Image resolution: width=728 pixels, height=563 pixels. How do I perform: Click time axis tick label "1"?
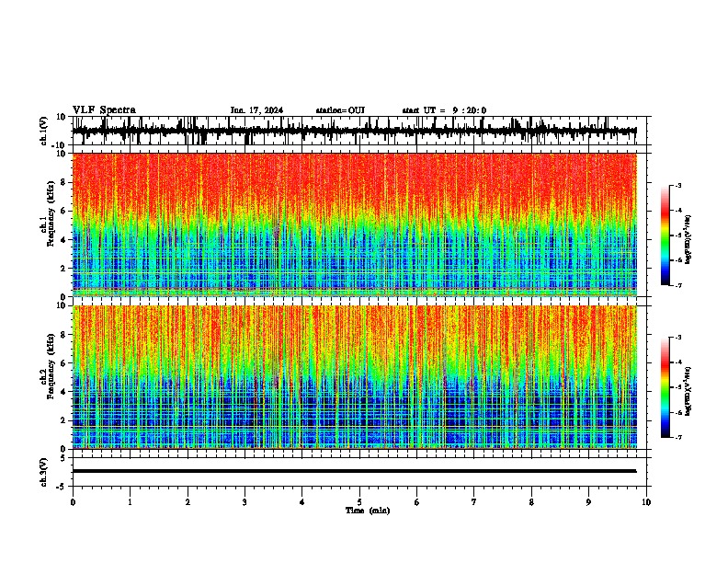[130, 502]
